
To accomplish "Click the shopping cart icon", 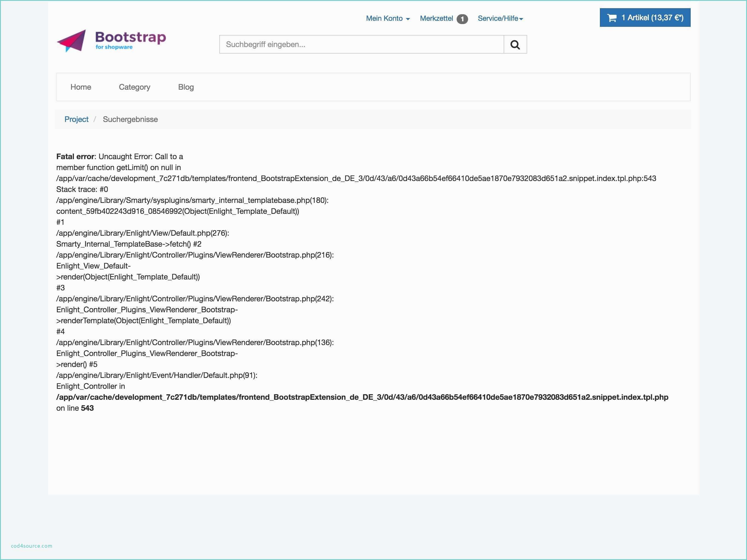I will (x=612, y=18).
